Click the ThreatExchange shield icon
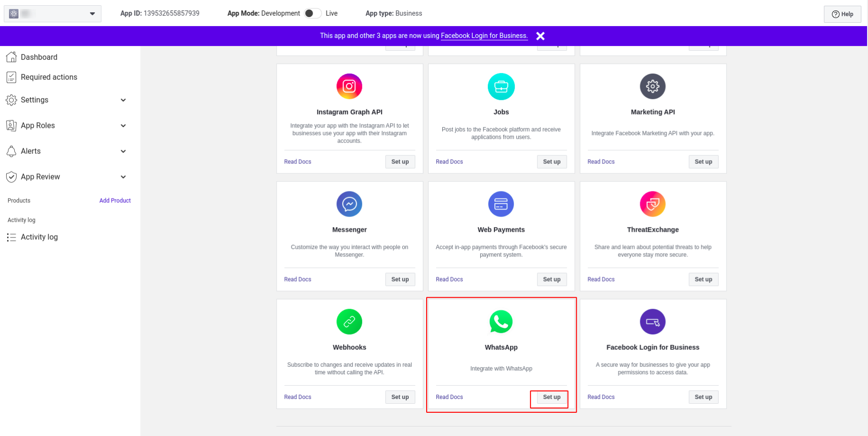 (653, 204)
